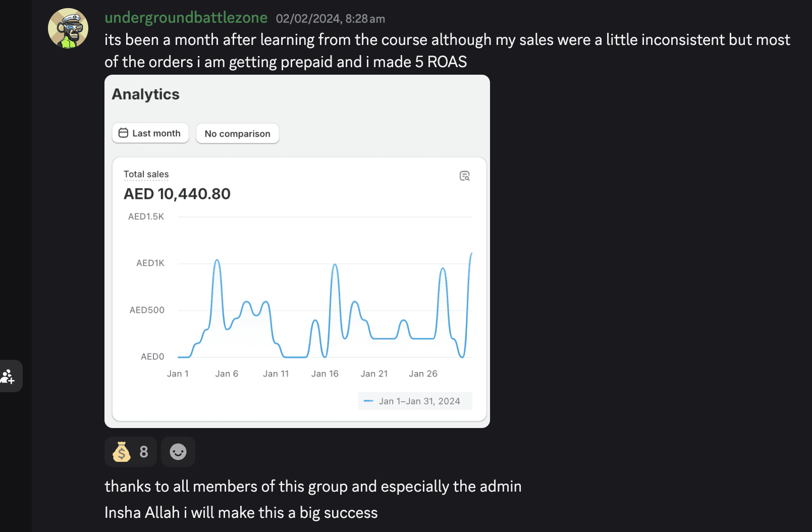Click the message "Insha Allah i will make this a big success"

pos(241,513)
